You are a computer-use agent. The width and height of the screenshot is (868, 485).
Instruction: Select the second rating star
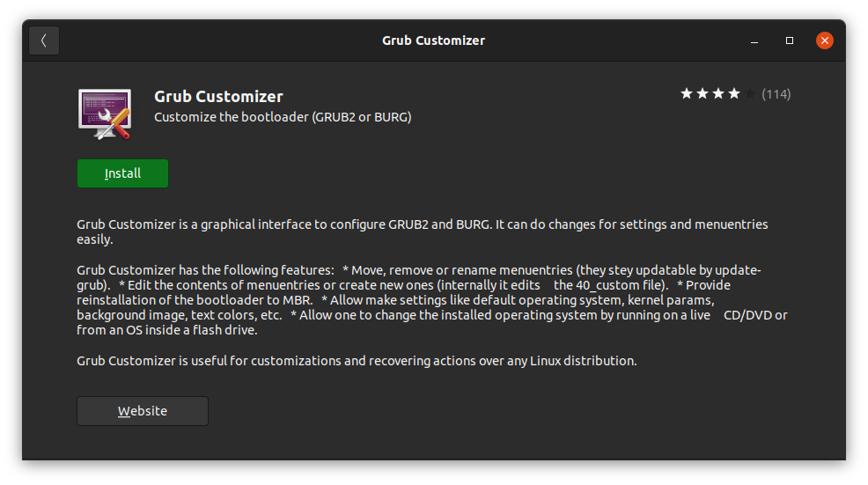click(702, 93)
